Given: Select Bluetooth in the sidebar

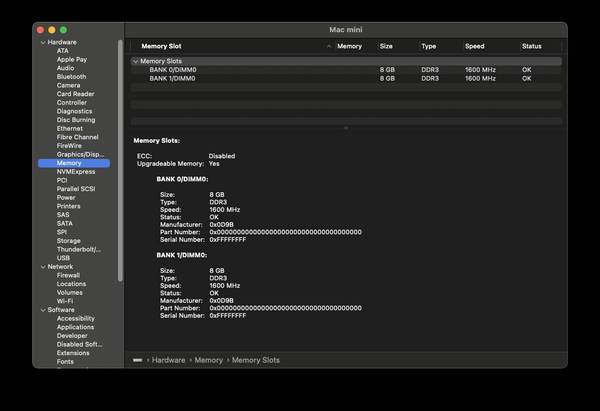Looking at the screenshot, I should pos(72,77).
